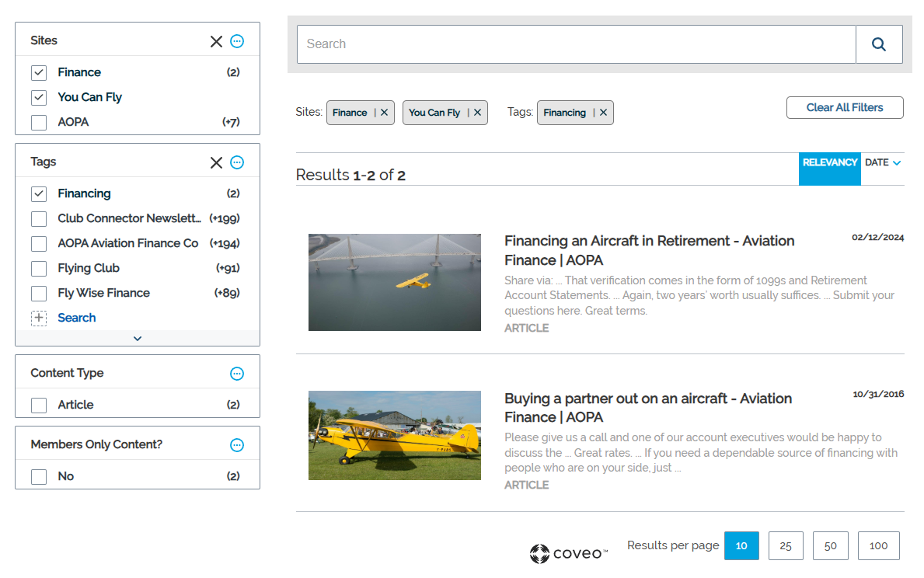Uncheck the Financing tag checkbox

(39, 194)
